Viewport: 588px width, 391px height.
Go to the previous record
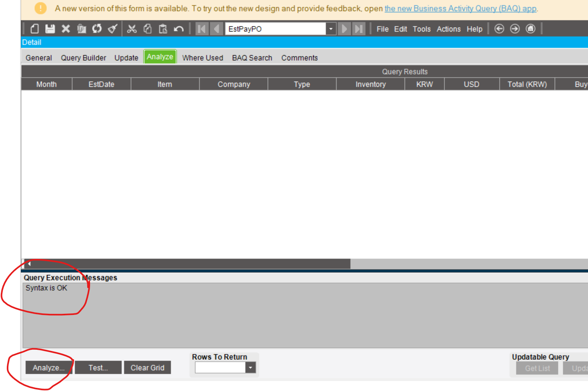(217, 29)
